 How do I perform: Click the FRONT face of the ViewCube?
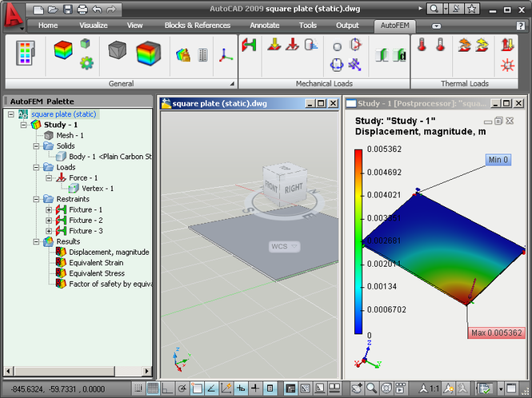pyautogui.click(x=271, y=186)
